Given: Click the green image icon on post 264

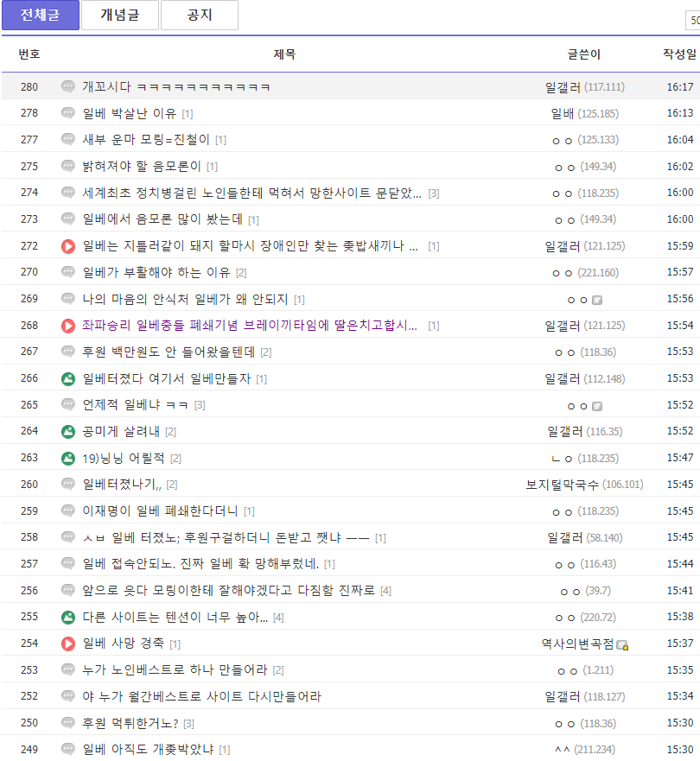Looking at the screenshot, I should click(x=68, y=431).
